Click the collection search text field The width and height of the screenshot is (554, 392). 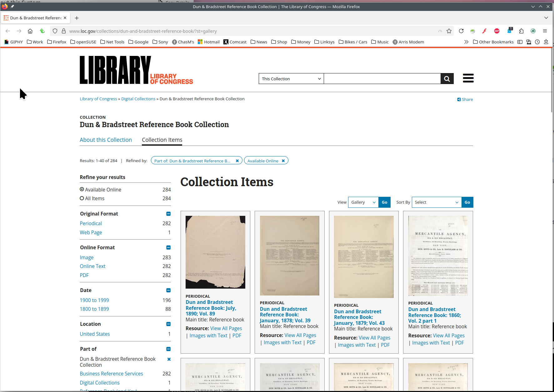pos(382,79)
